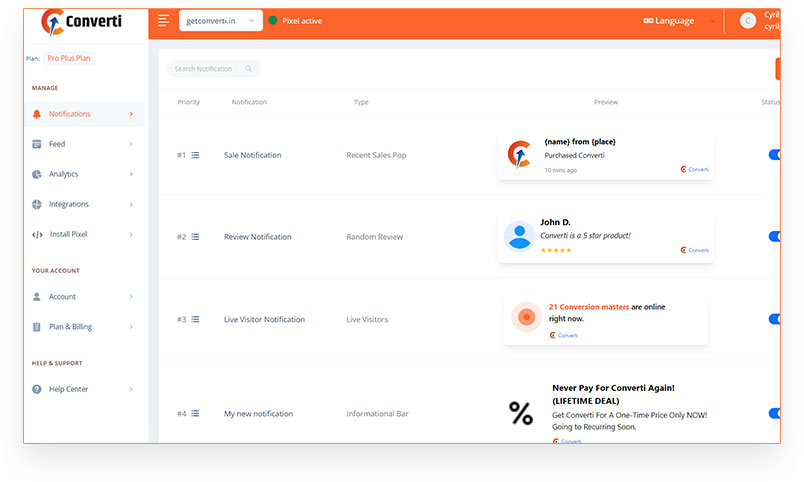Focus the Search Notification field
This screenshot has width=804, height=482.
(213, 69)
